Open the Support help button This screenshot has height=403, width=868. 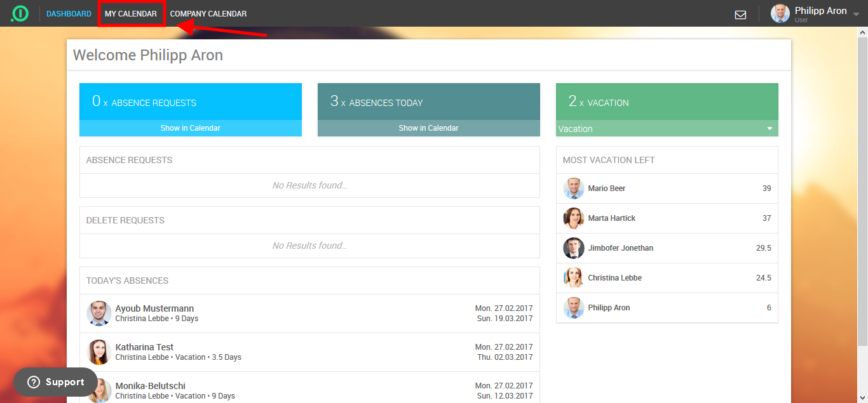click(x=56, y=382)
